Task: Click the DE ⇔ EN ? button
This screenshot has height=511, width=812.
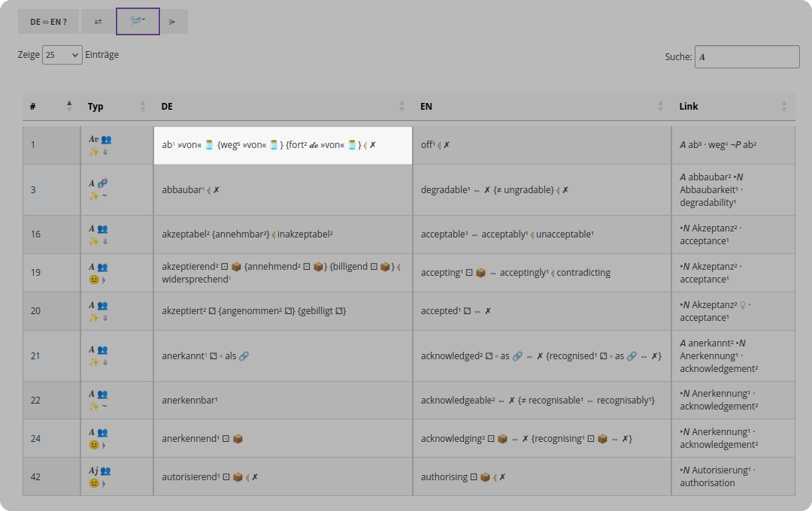Action: [x=48, y=22]
